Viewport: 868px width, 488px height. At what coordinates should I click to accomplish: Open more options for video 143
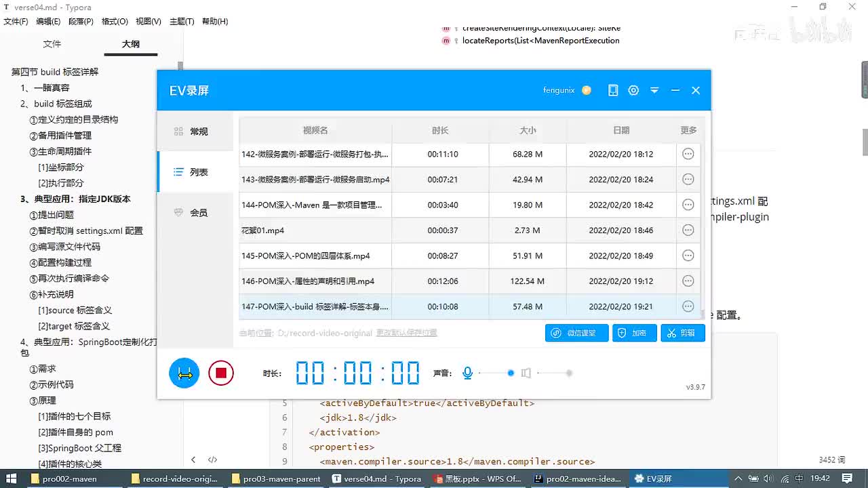[688, 180]
